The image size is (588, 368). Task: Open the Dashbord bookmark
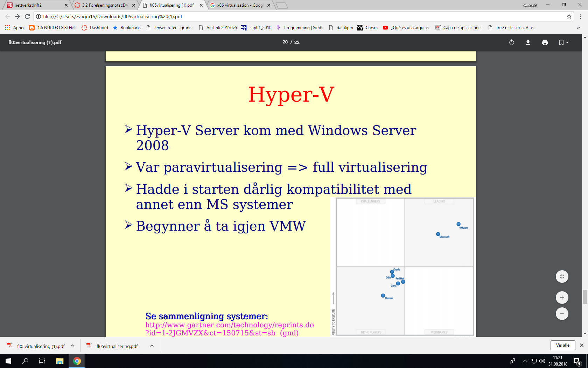coord(95,28)
